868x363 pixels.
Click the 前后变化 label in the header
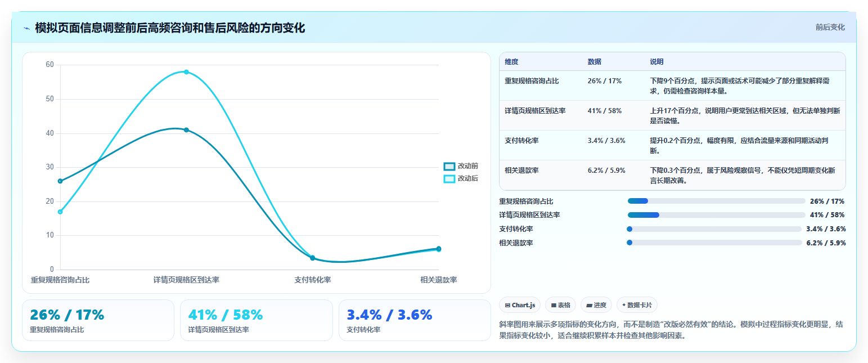click(x=830, y=27)
